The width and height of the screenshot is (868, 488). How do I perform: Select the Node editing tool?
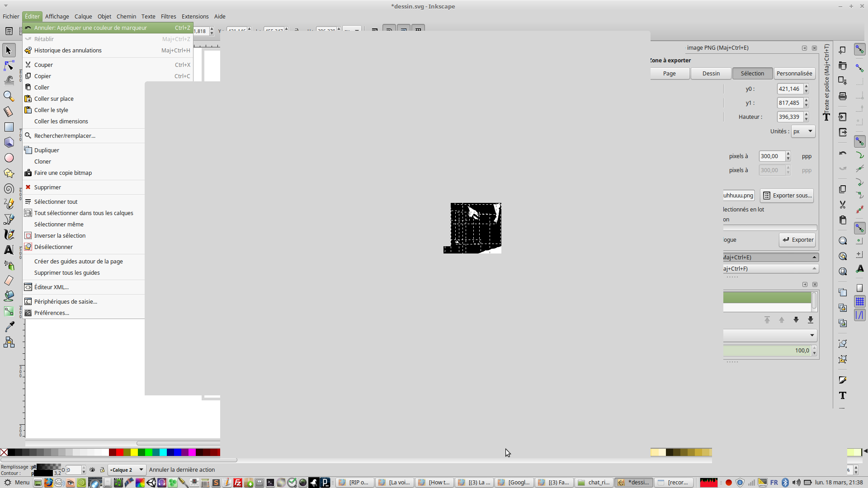(9, 66)
